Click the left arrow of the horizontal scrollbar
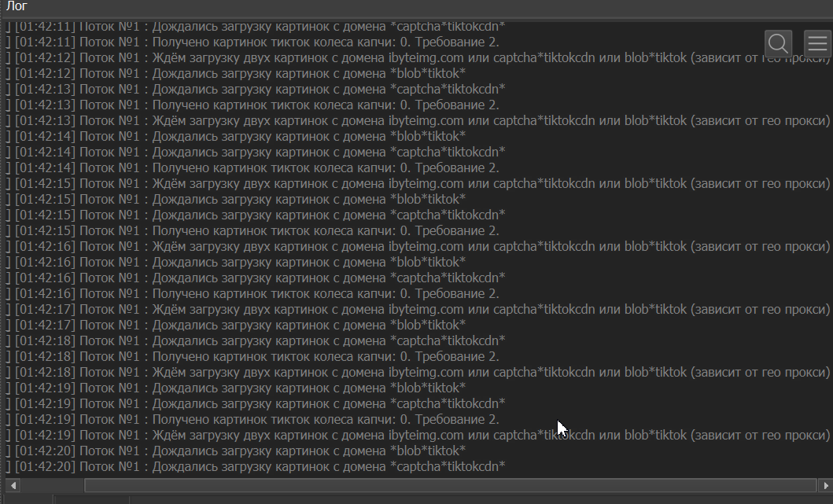 pos(13,486)
